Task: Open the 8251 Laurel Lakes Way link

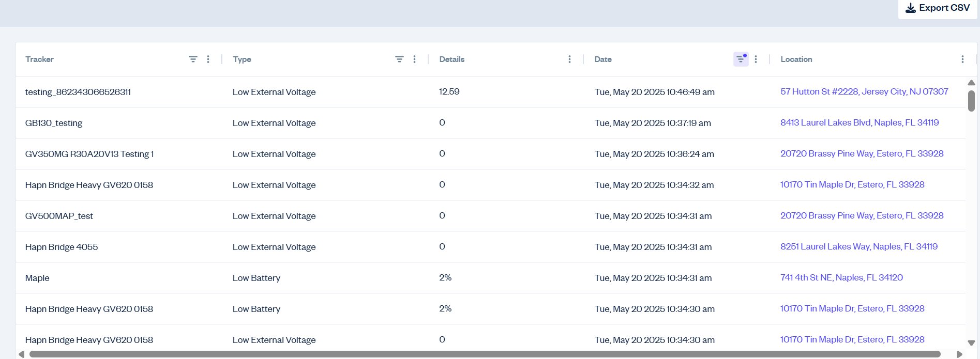Action: (859, 246)
